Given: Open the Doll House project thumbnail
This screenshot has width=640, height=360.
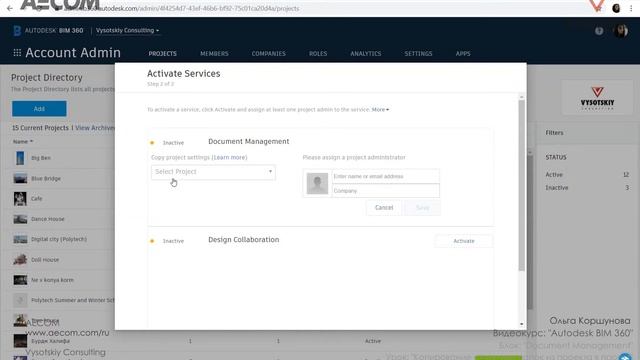Looking at the screenshot, I should [20, 260].
